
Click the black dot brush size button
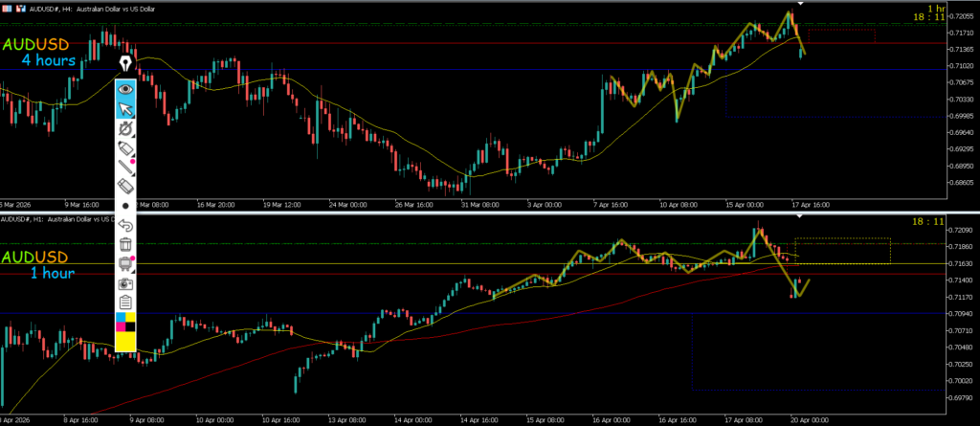click(124, 206)
